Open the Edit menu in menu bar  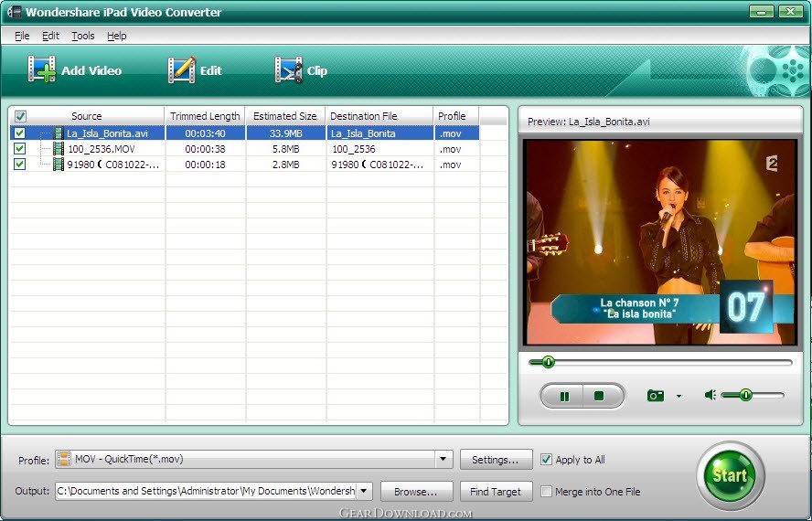pos(50,36)
